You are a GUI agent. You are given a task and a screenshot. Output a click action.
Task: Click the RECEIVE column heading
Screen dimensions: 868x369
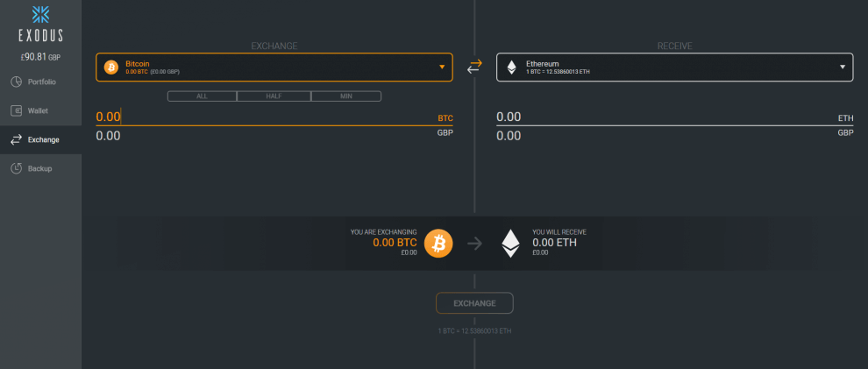tap(675, 46)
